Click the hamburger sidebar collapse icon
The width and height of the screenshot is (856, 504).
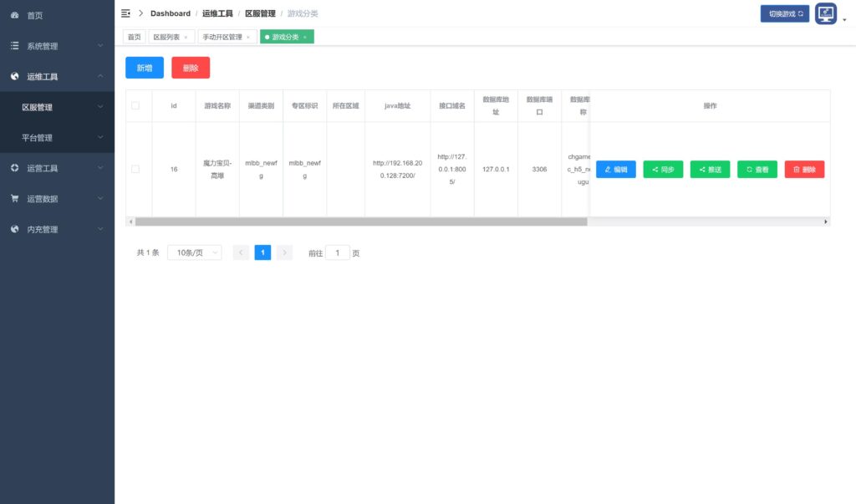point(125,13)
